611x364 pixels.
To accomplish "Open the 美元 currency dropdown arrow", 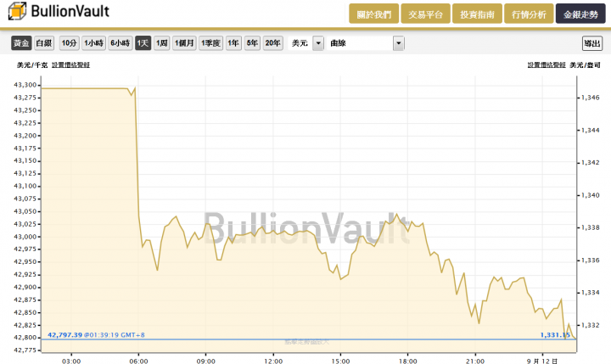I will (x=318, y=43).
